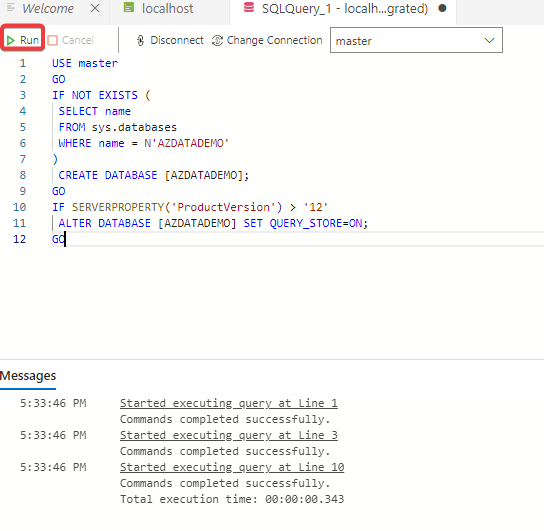Click the Disconnect plug icon
Viewport: 544px width, 531px height.
click(141, 41)
